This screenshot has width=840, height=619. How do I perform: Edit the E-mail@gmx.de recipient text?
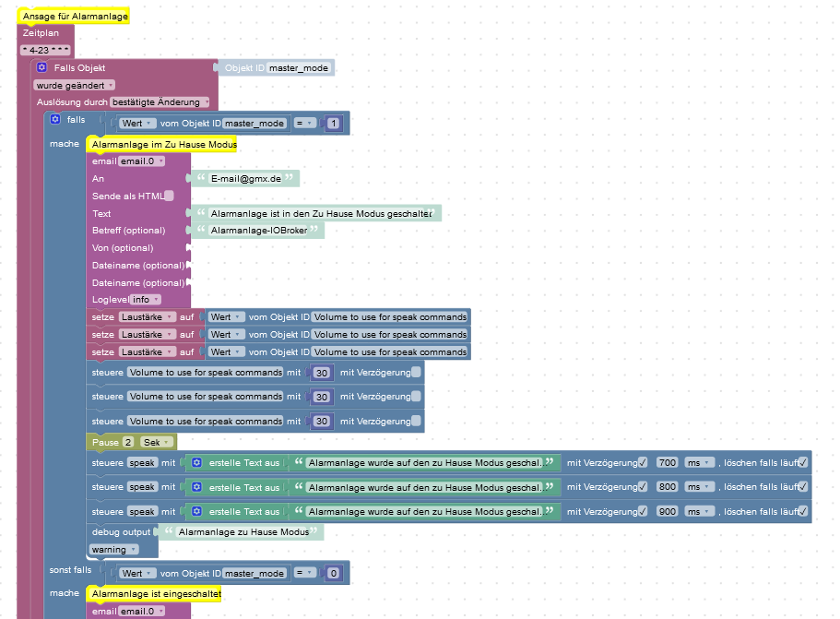(x=246, y=178)
